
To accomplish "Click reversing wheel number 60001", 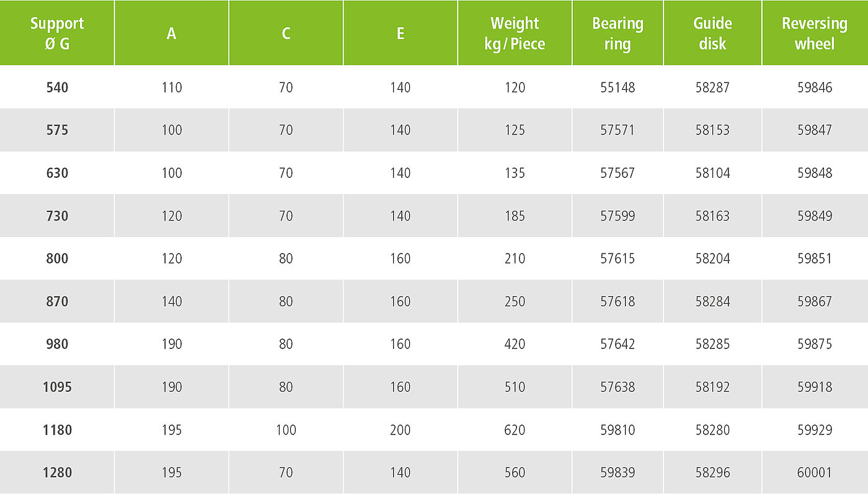I will pos(815,472).
